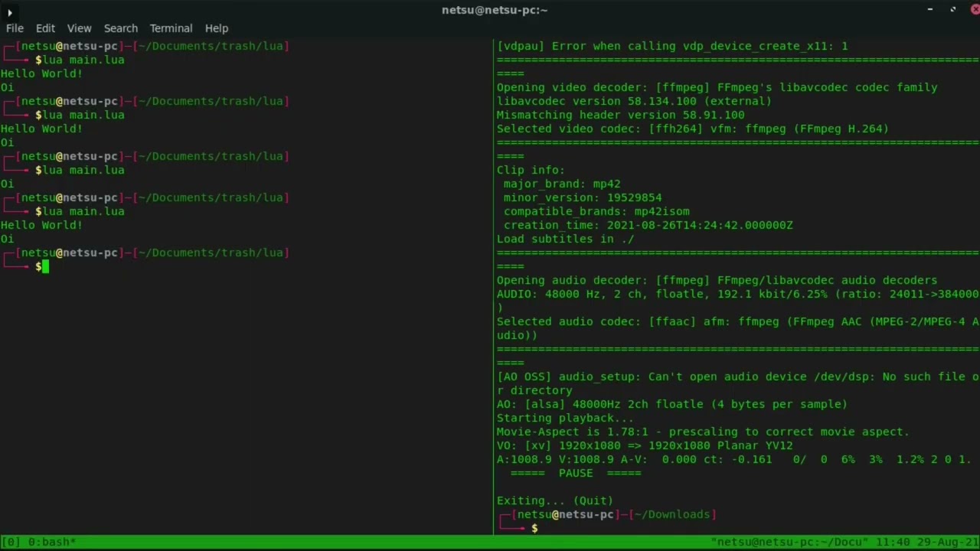Click the '~/Downloads' path in the prompt
This screenshot has width=980, height=551.
point(672,514)
